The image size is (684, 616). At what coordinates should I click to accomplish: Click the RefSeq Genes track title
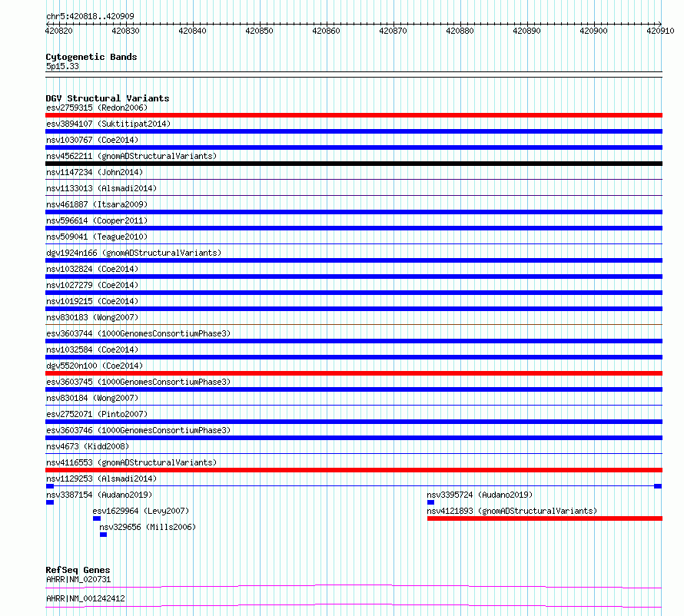pyautogui.click(x=78, y=570)
